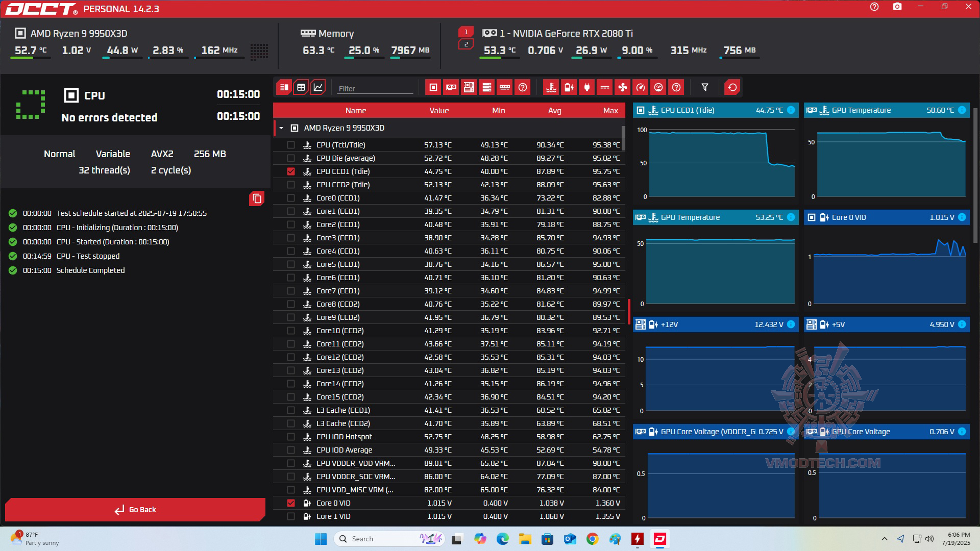Copy the log with clipboard icon
Screen dimensions: 980x551
point(257,198)
